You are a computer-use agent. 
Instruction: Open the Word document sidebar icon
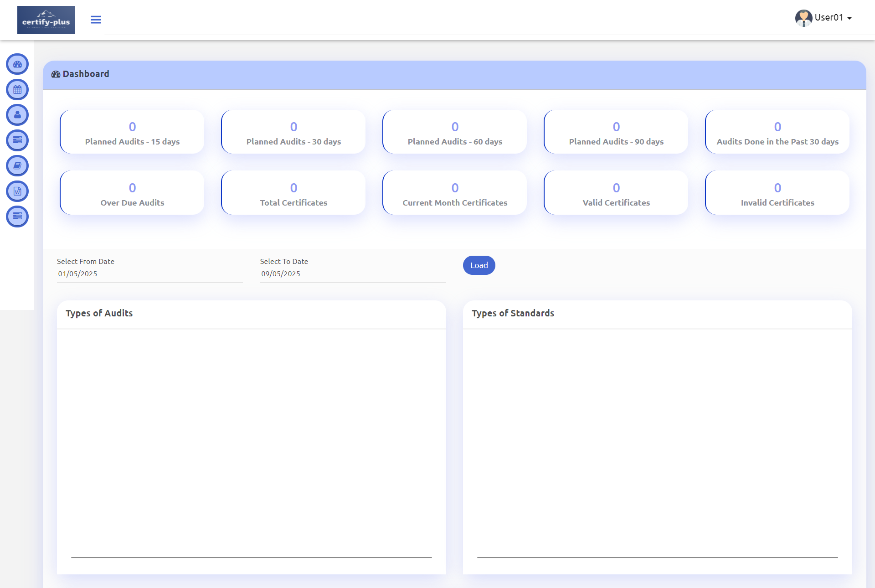17,191
